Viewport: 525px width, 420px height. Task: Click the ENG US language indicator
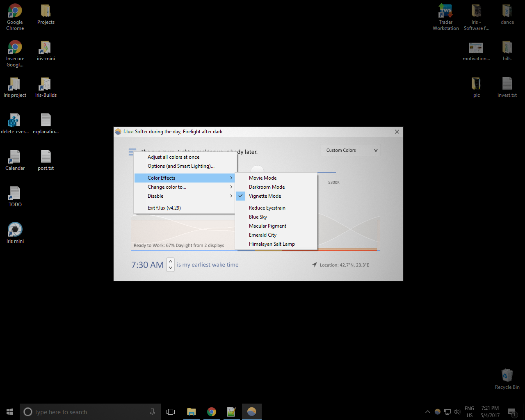tap(470, 412)
